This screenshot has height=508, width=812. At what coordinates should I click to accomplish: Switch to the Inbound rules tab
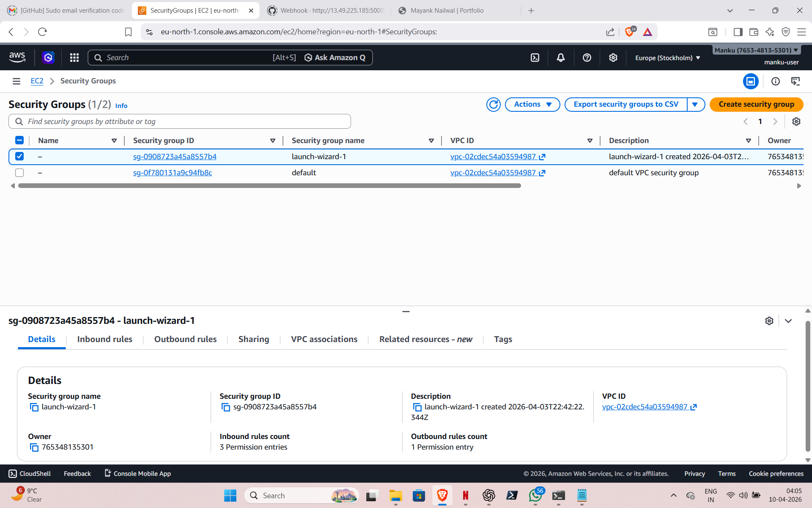[x=104, y=339]
